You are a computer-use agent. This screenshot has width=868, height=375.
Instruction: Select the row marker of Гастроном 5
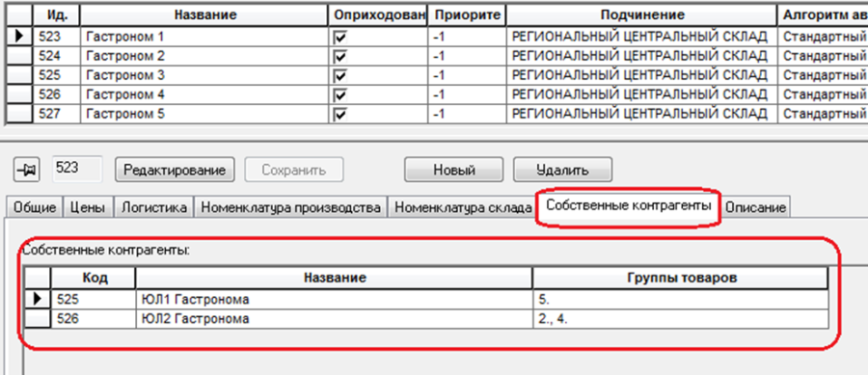19,115
